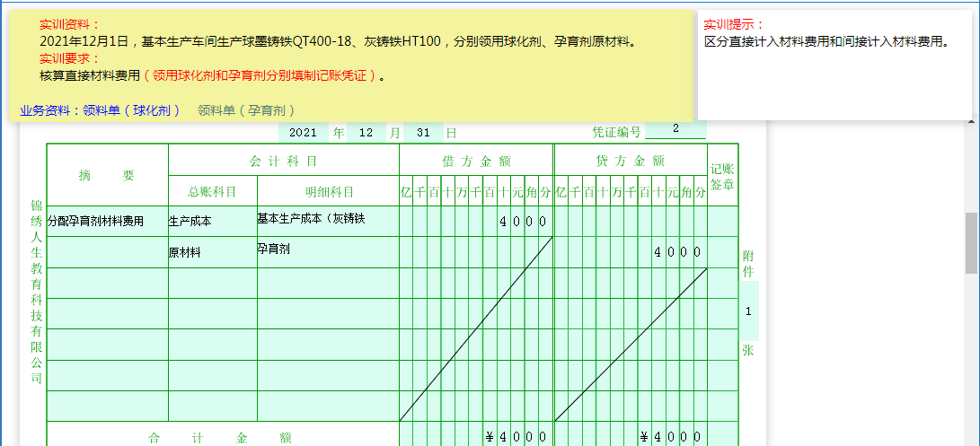Viewport: 980px width, 446px height.
Task: Click the 实训提示： heading
Action: (734, 25)
